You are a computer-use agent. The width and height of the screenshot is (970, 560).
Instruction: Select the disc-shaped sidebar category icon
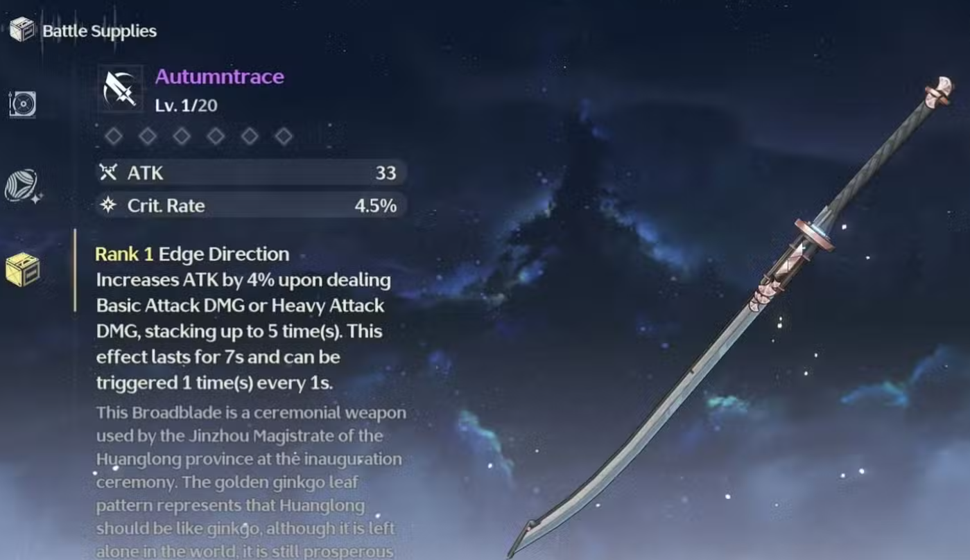pos(22,104)
